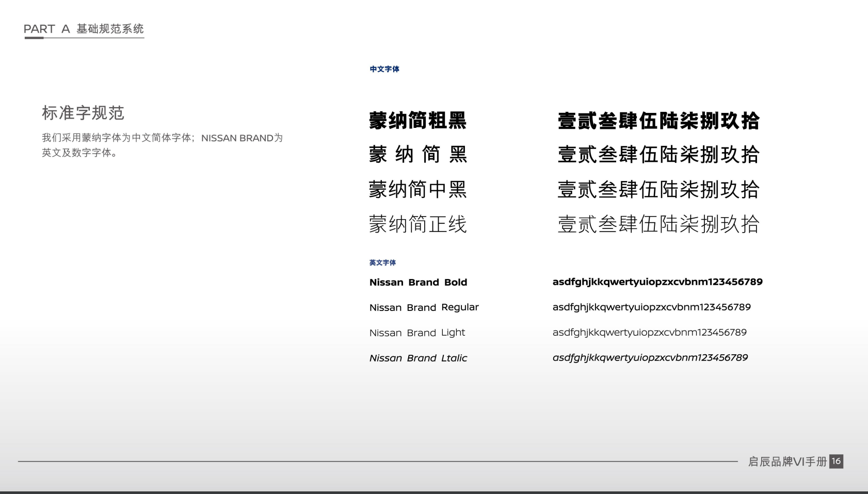The width and height of the screenshot is (868, 494).
Task: Click the numeral sample beside 蒙纳简中黑
Action: [x=658, y=189]
